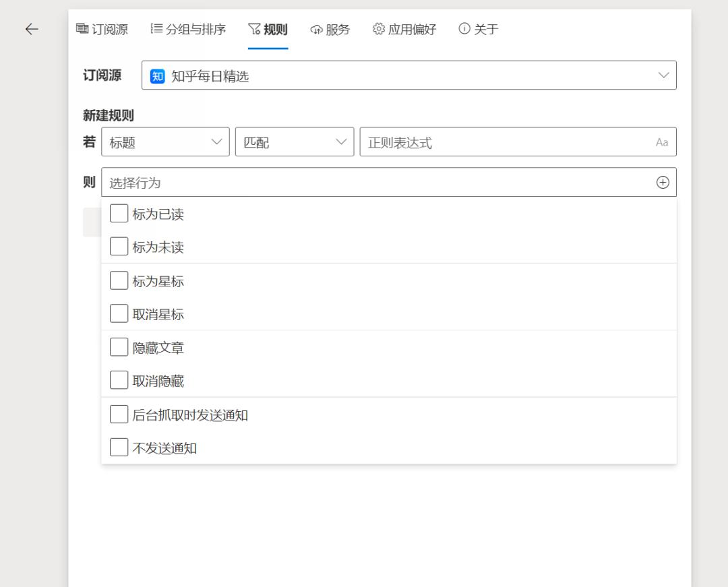Click the 选择行为 action selector
Image resolution: width=728 pixels, height=587 pixels.
[337, 182]
